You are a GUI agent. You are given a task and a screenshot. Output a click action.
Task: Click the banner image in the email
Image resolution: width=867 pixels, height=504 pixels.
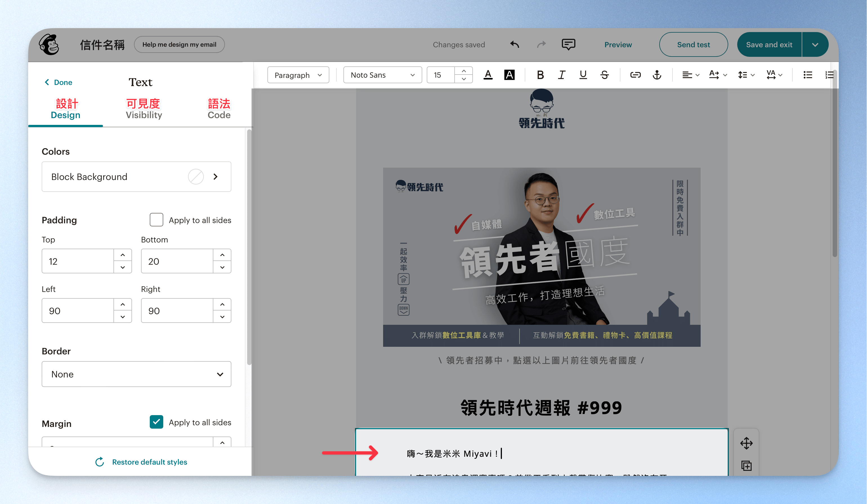(542, 257)
